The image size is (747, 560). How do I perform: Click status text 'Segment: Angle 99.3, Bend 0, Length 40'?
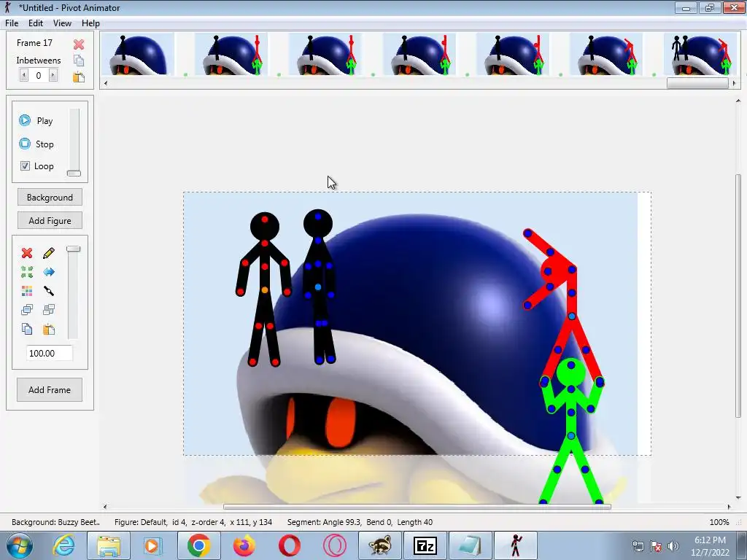tap(360, 522)
